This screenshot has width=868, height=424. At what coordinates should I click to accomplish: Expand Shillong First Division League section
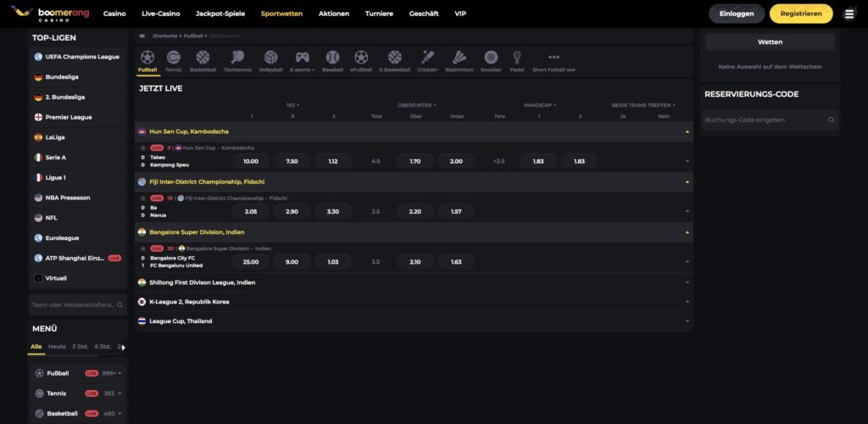pyautogui.click(x=687, y=282)
